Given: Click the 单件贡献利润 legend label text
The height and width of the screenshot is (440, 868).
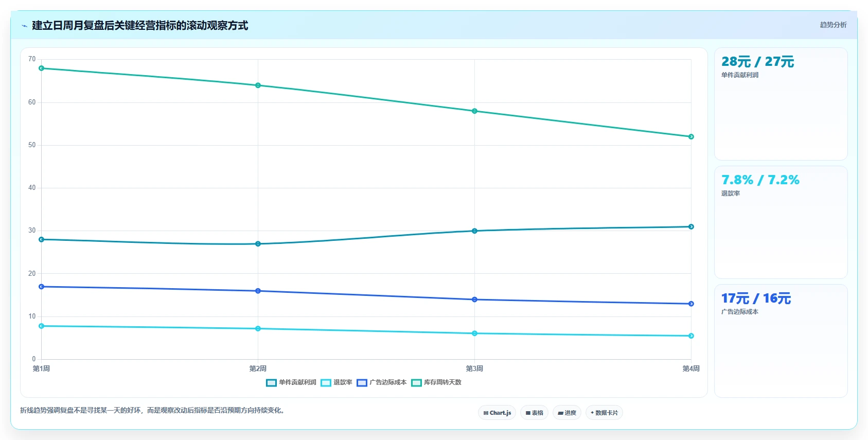Looking at the screenshot, I should pos(297,382).
